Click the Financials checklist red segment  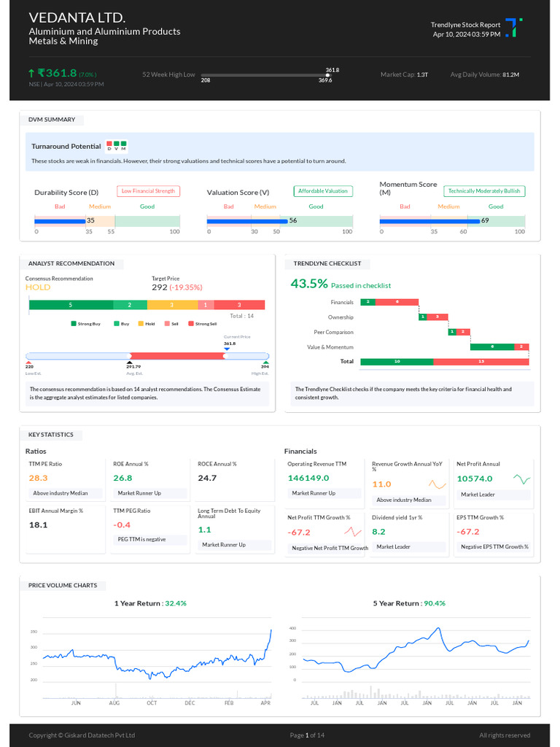point(397,302)
